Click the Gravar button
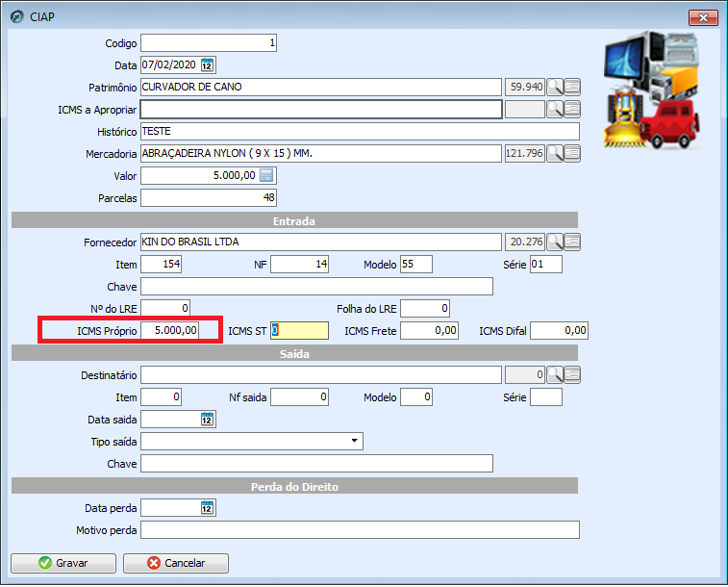 pos(63,563)
